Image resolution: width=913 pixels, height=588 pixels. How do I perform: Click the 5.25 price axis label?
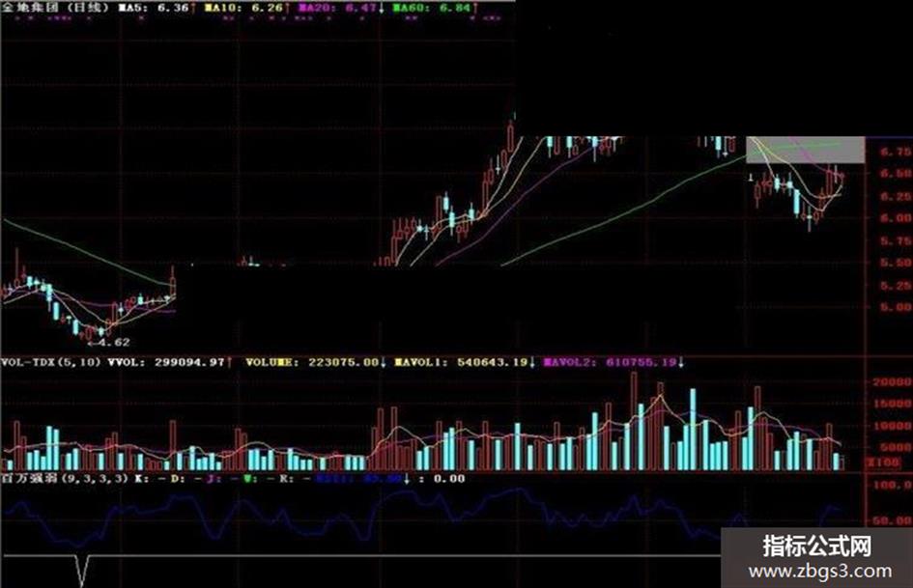point(895,285)
